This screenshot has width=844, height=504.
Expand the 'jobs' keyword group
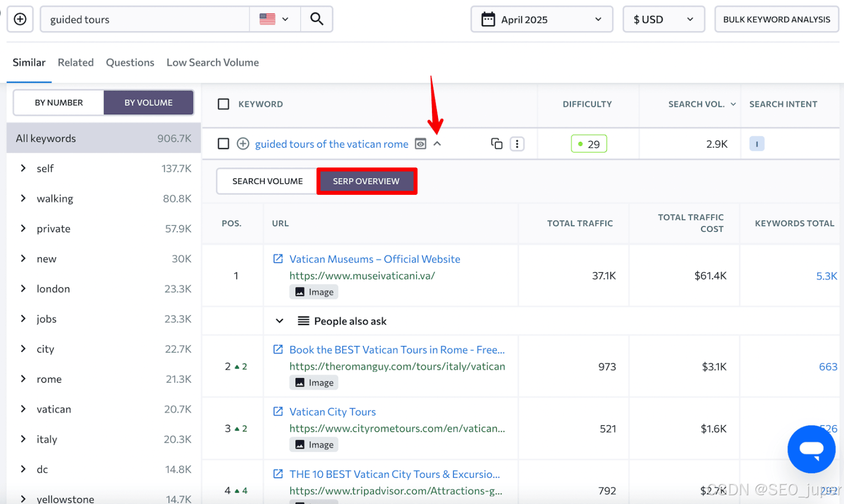click(x=23, y=318)
